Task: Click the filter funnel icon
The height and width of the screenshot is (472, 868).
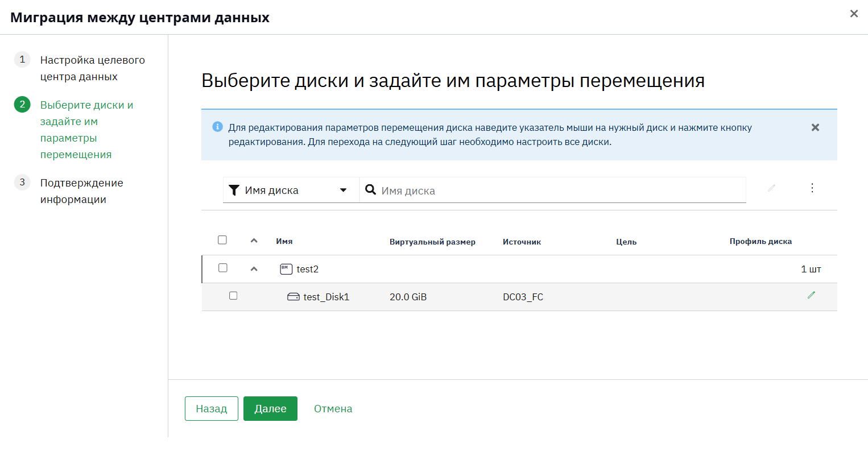Action: 234,190
